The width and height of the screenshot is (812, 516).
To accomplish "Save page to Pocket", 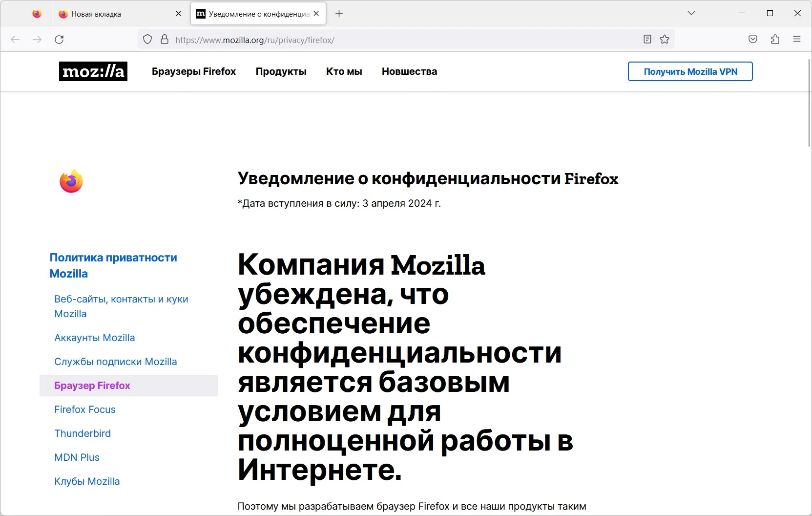I will pyautogui.click(x=753, y=40).
